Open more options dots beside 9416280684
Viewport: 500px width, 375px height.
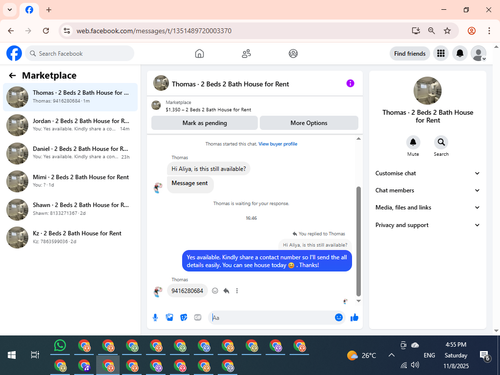pos(237,291)
